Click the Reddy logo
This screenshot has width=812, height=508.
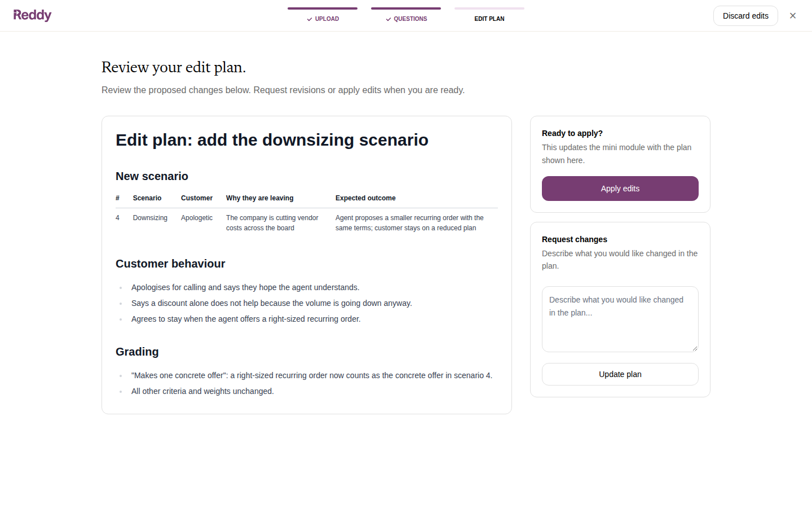point(32,15)
